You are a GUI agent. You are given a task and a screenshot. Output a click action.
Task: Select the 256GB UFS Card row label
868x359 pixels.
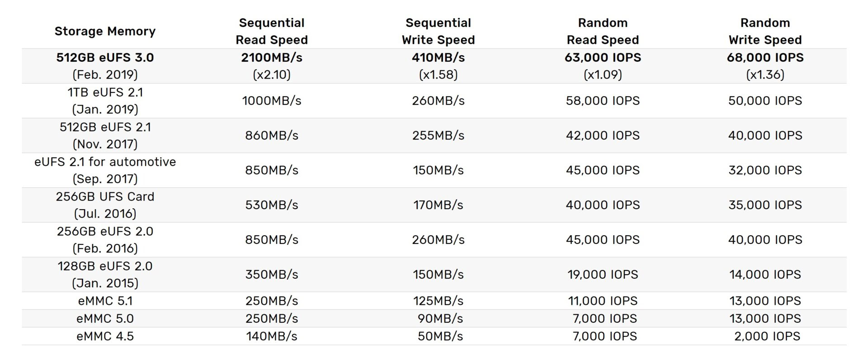tap(105, 197)
